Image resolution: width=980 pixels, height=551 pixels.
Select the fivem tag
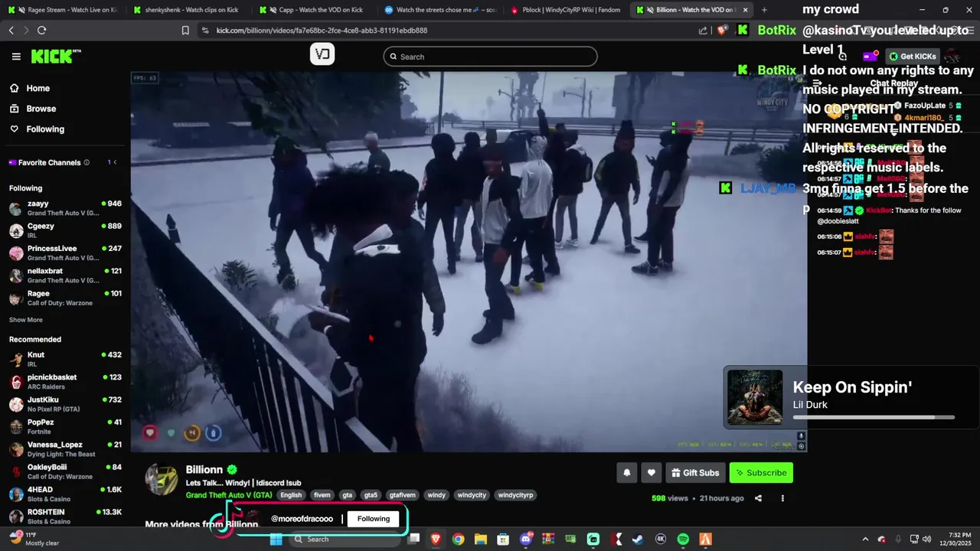[322, 495]
